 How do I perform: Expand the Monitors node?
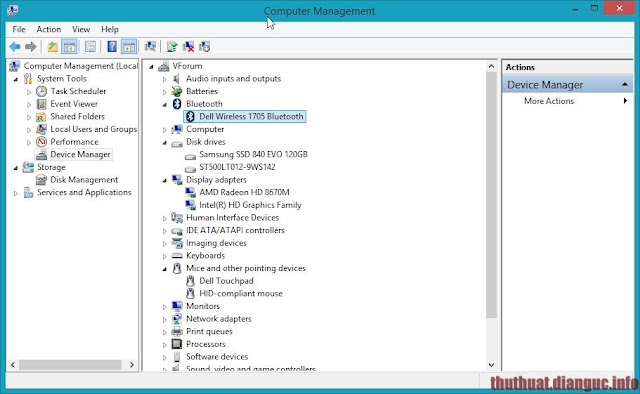[x=164, y=307]
